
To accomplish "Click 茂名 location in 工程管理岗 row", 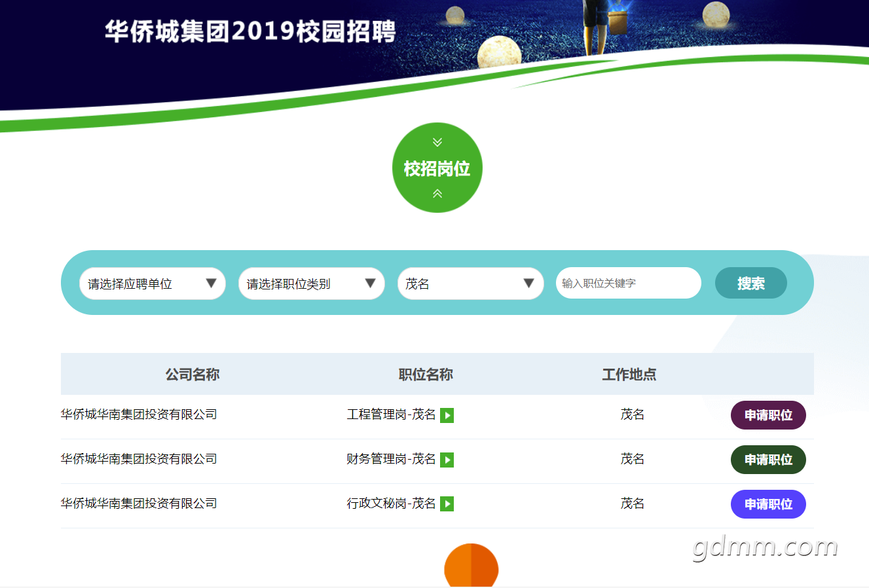I will pyautogui.click(x=633, y=414).
